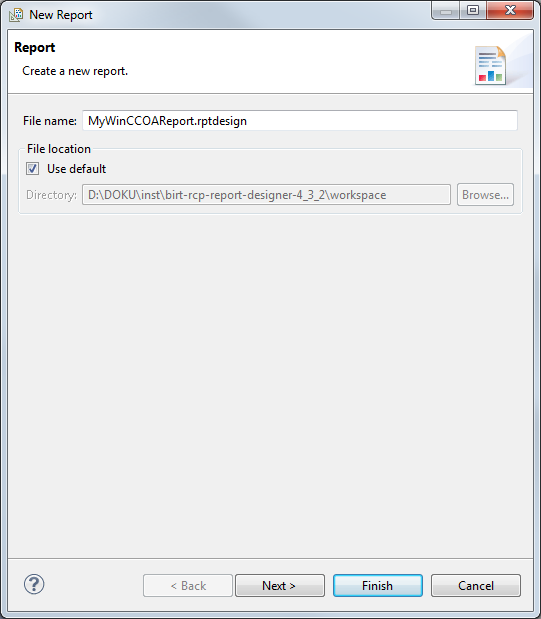Toggle the Use default checkbox

coord(32,169)
